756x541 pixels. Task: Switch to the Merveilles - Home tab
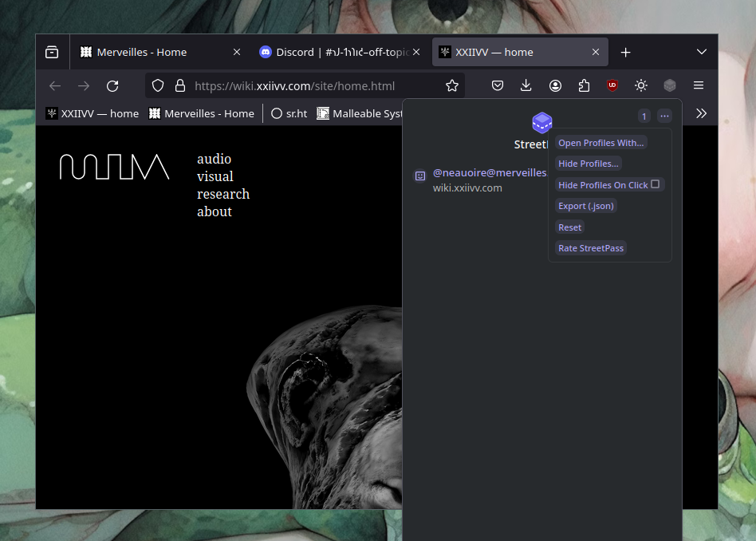(142, 52)
